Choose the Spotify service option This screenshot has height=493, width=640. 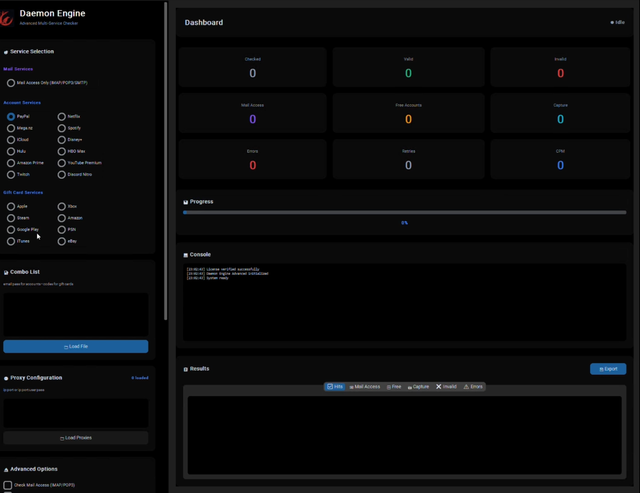(61, 128)
